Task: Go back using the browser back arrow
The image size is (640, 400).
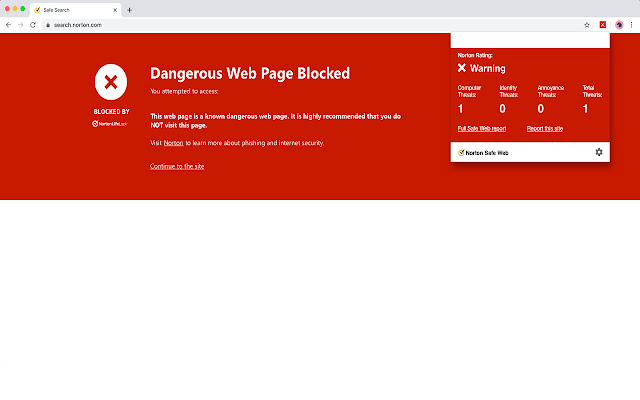Action: point(8,25)
